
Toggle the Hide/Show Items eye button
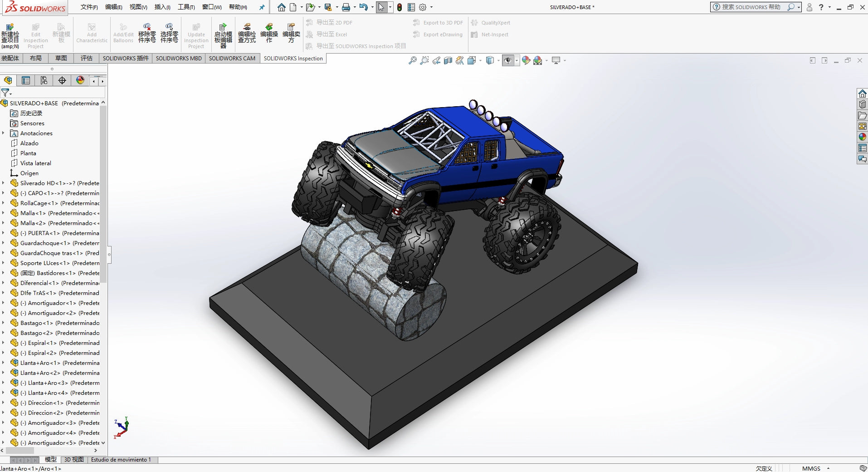[x=508, y=60]
